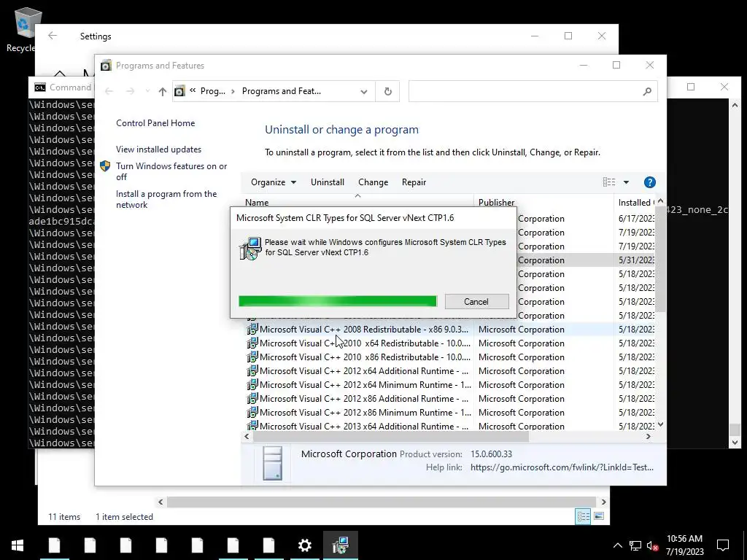Screen dimensions: 747x560
Task: Go back in the Settings window
Action: point(53,36)
